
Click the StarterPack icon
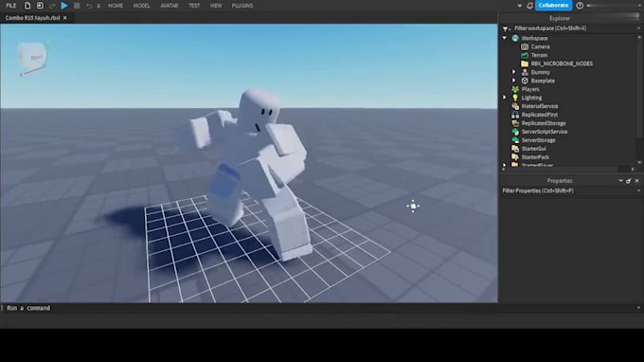pyautogui.click(x=515, y=157)
